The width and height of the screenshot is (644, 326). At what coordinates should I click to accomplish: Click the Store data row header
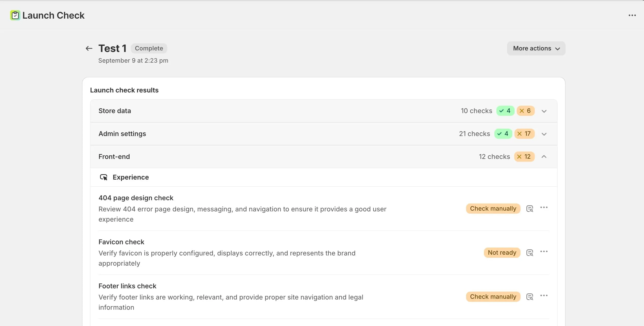pos(115,111)
